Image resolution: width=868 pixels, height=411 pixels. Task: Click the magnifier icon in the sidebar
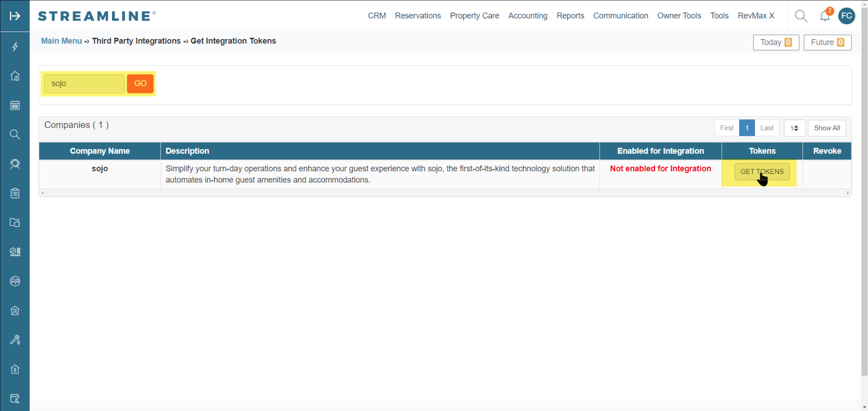pos(15,135)
